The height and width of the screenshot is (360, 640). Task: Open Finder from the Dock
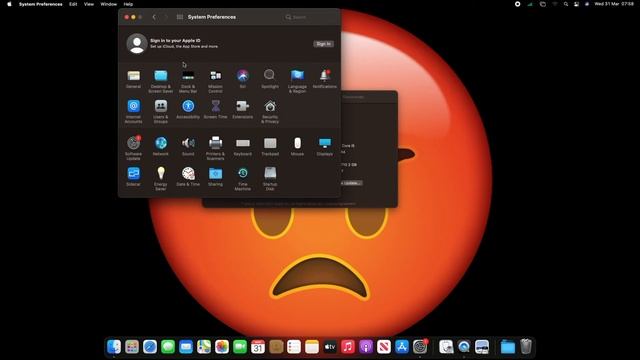(x=114, y=347)
